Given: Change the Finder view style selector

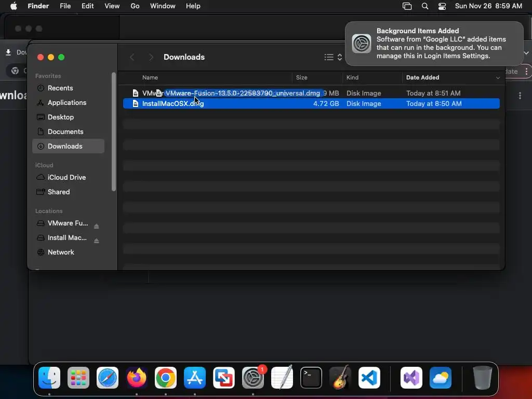Looking at the screenshot, I should (333, 57).
